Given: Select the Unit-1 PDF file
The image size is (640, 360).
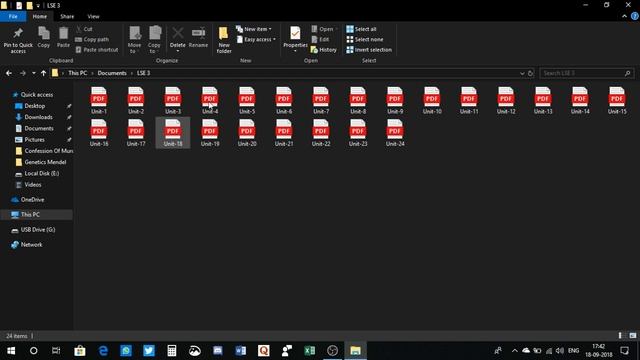Looking at the screenshot, I should point(99,100).
